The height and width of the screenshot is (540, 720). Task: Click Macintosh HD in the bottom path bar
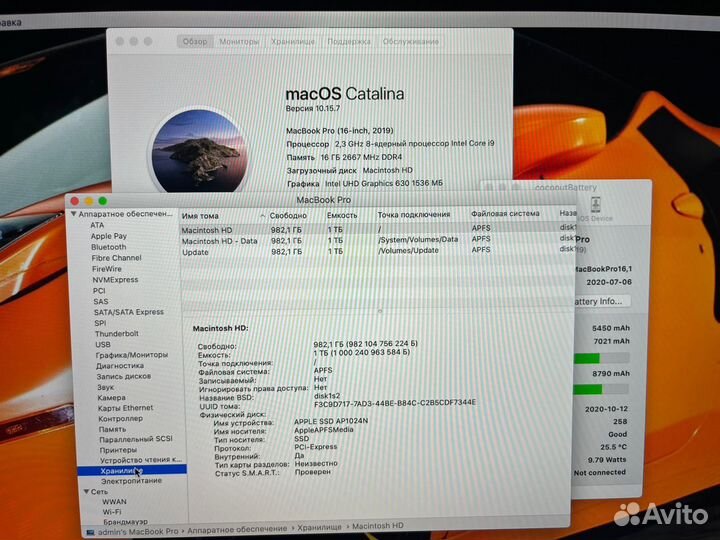click(x=377, y=526)
